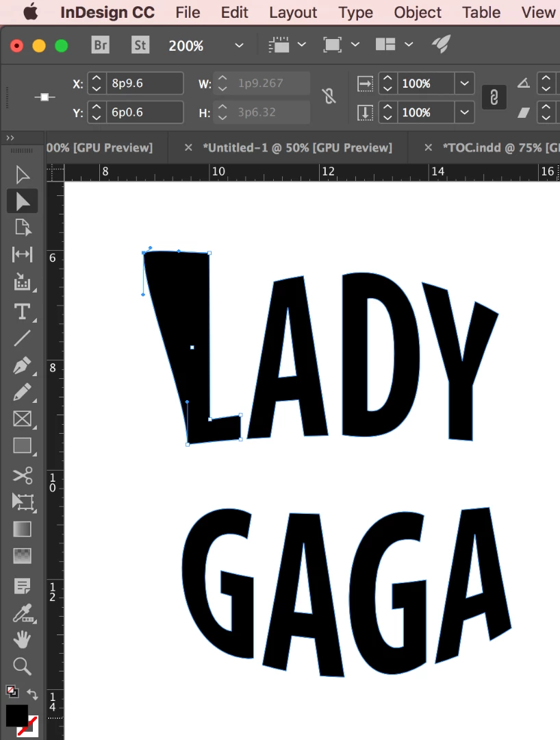Click the black Fill color swatch
This screenshot has height=740, width=560.
point(16,717)
